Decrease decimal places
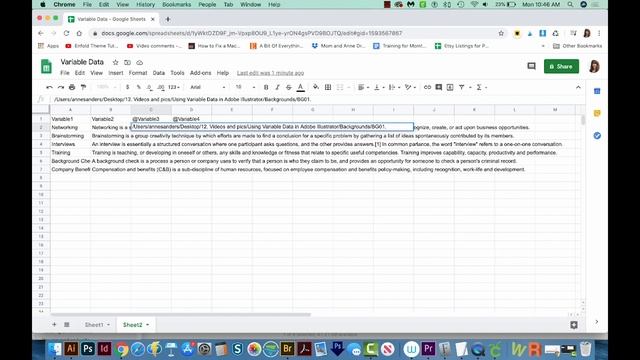Image resolution: width=640 pixels, height=360 pixels. (x=149, y=87)
